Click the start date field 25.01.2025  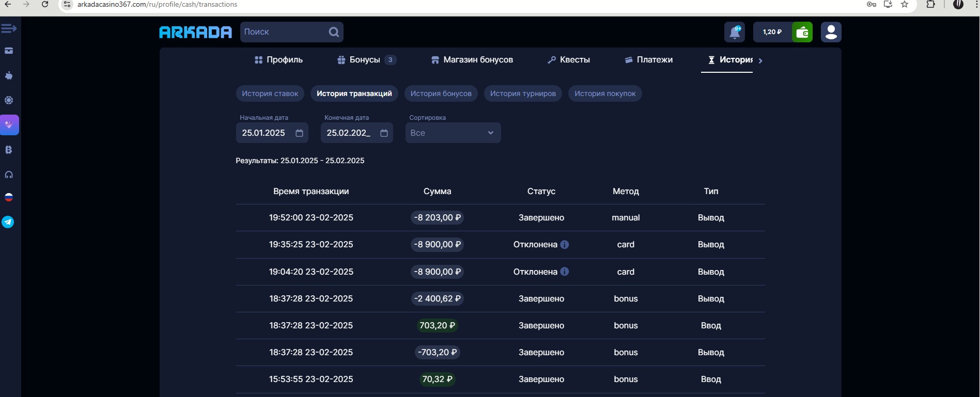(272, 133)
